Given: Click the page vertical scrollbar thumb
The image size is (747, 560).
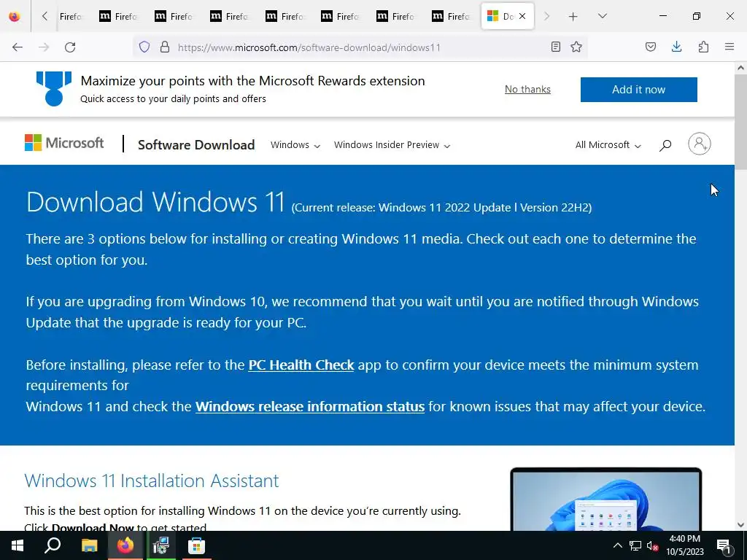Looking at the screenshot, I should click(x=740, y=122).
